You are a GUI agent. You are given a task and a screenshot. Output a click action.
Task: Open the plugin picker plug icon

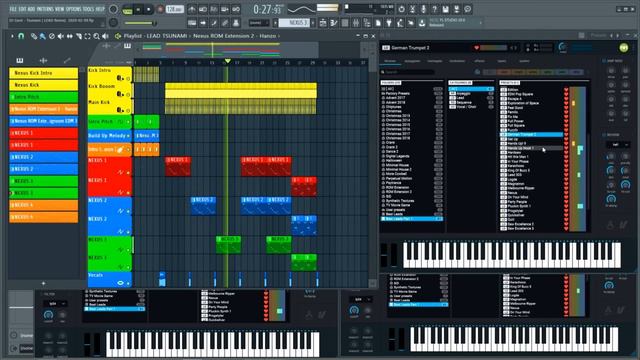pyautogui.click(x=389, y=23)
